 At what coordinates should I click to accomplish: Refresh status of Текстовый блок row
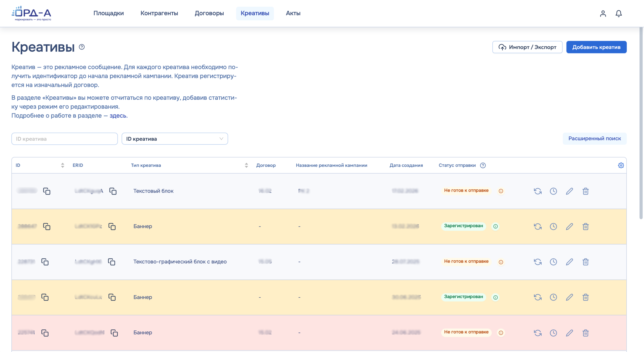tap(538, 191)
